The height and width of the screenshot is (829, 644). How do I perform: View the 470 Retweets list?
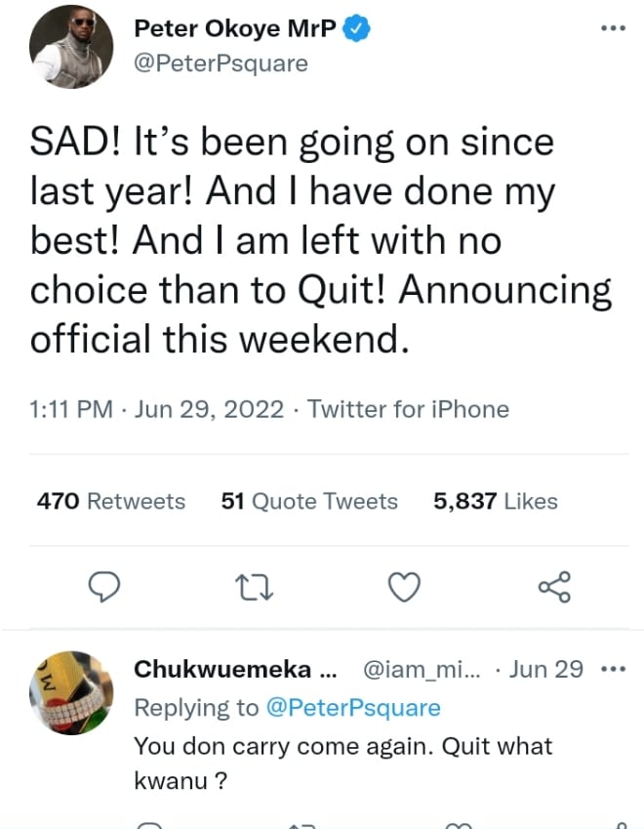click(110, 501)
